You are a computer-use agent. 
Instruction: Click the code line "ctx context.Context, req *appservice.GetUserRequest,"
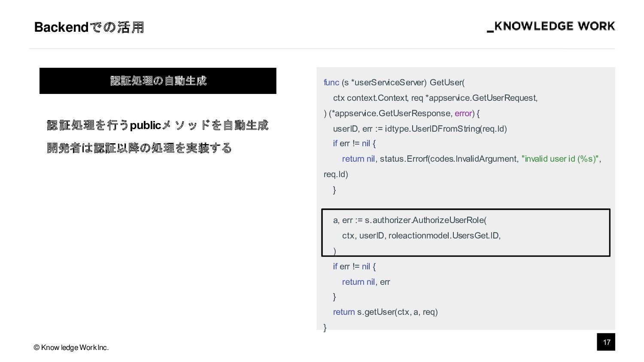(435, 98)
